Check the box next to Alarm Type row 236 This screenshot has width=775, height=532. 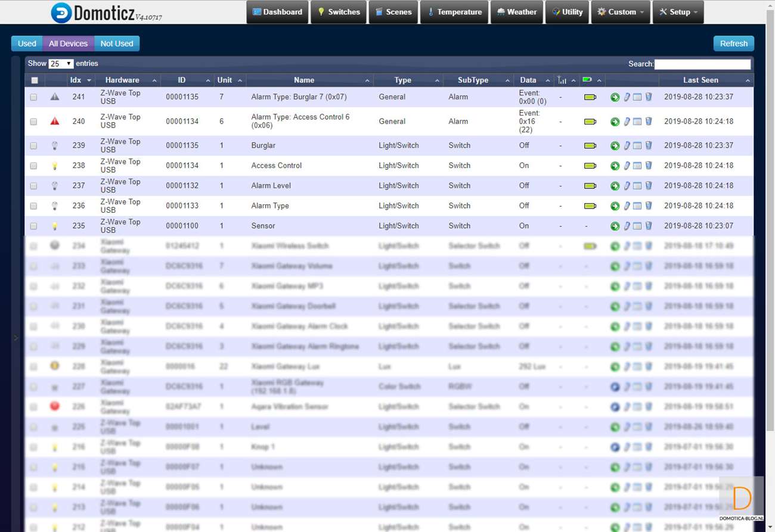[x=34, y=206]
